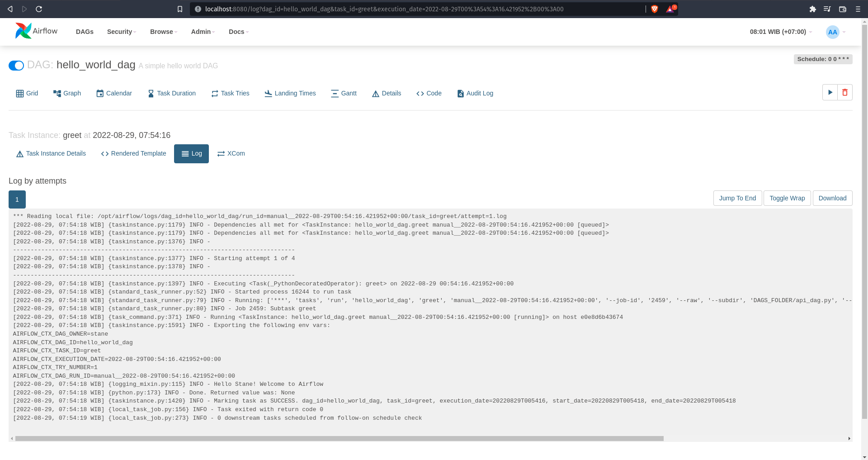The height and width of the screenshot is (460, 868).
Task: Open the Calendar view
Action: 114,93
